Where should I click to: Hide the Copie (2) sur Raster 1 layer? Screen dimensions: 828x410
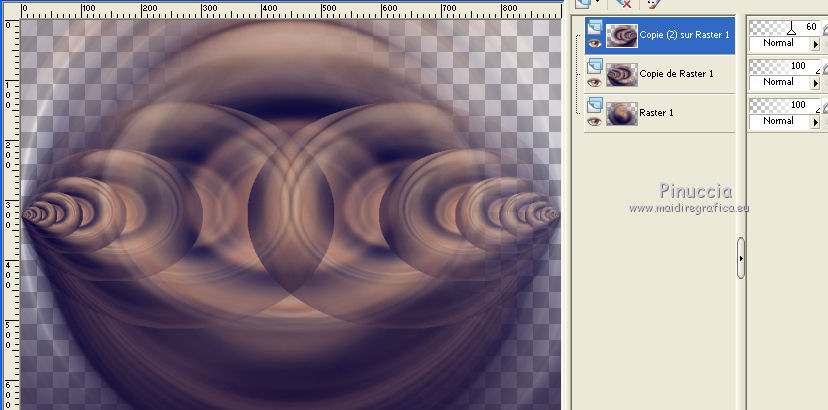(x=595, y=43)
